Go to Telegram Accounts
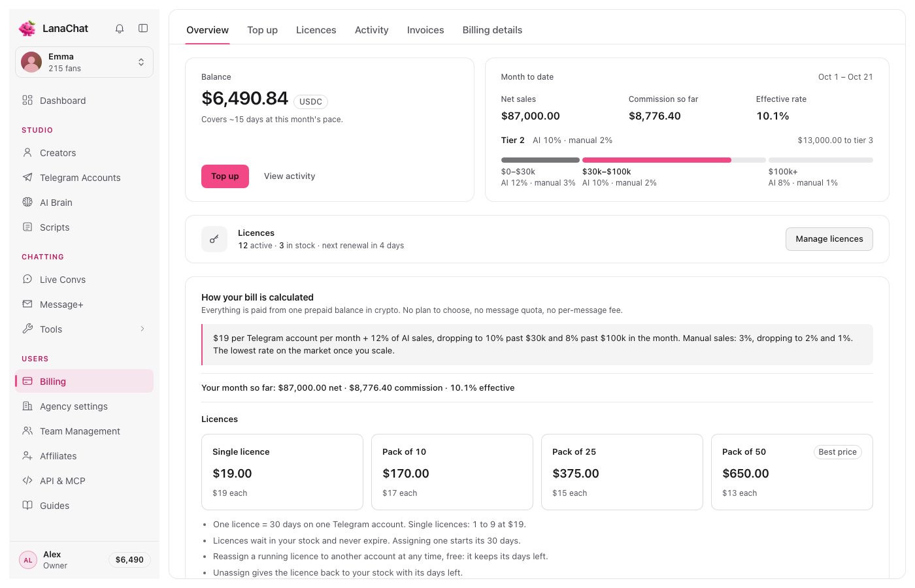This screenshot has width=915, height=588. point(84,177)
